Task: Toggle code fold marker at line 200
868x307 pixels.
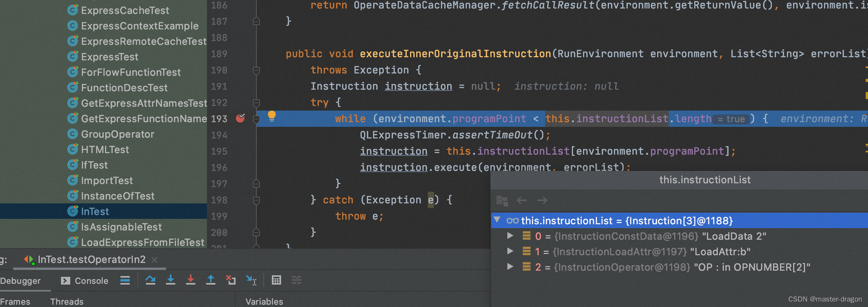Action: (x=256, y=232)
